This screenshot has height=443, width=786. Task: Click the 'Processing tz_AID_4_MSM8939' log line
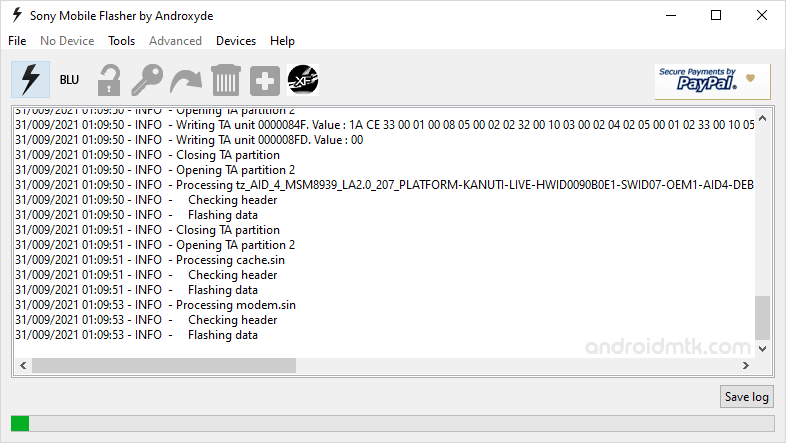(384, 184)
